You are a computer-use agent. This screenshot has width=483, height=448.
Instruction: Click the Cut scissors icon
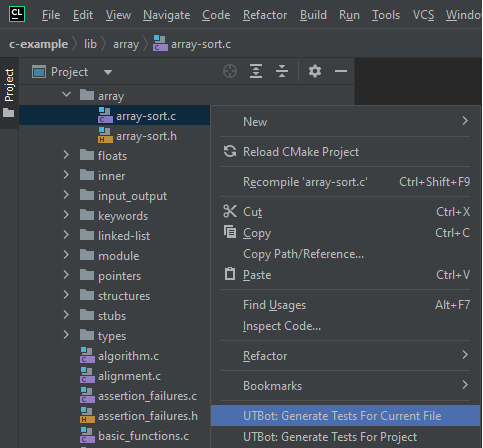tap(230, 211)
